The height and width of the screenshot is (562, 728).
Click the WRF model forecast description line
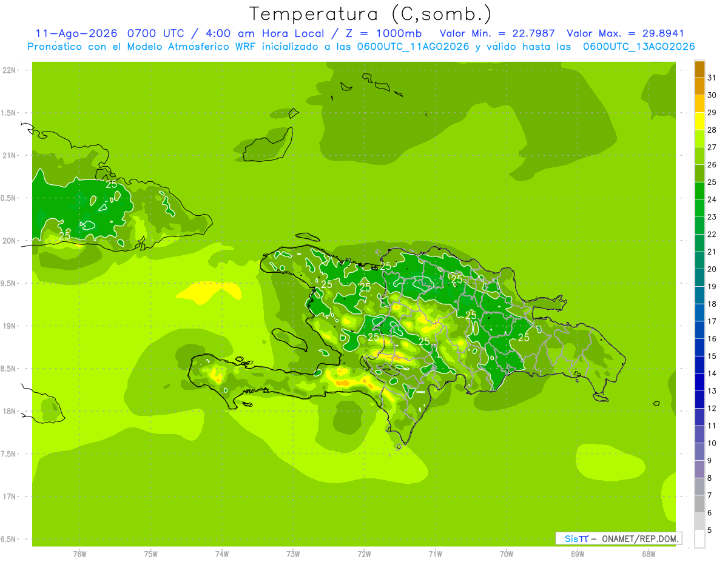coord(361,47)
